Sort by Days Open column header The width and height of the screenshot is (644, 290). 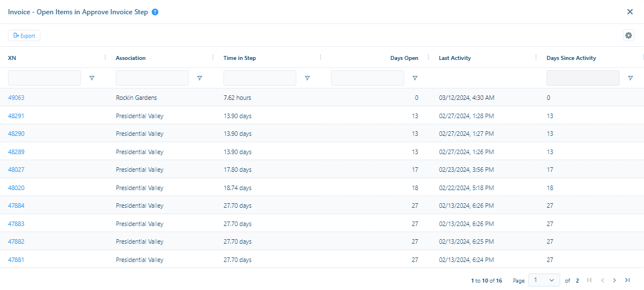[x=404, y=58]
